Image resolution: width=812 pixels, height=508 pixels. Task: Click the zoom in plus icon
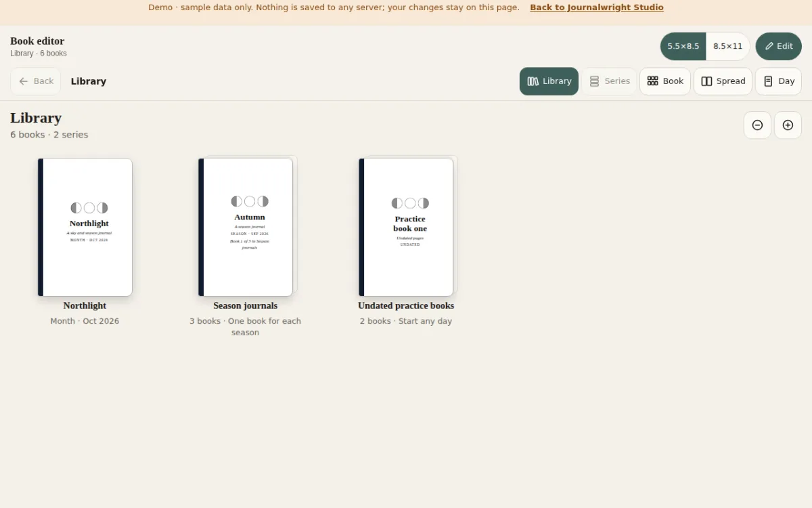(788, 125)
